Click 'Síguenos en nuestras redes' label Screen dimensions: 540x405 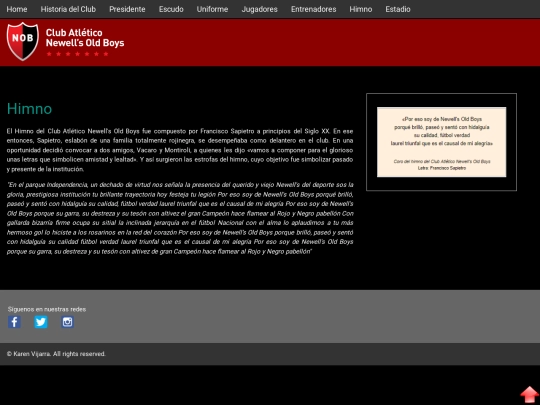[x=47, y=309]
